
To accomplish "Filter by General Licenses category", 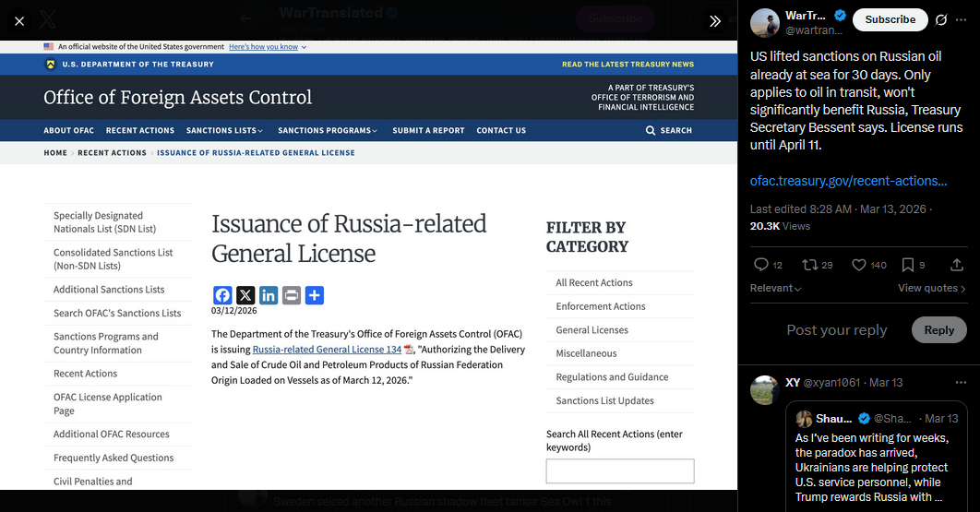I will click(x=592, y=330).
